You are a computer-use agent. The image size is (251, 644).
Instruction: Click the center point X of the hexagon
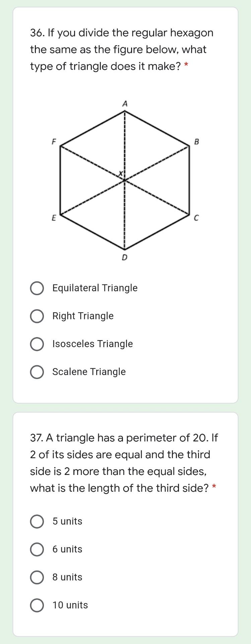click(124, 179)
